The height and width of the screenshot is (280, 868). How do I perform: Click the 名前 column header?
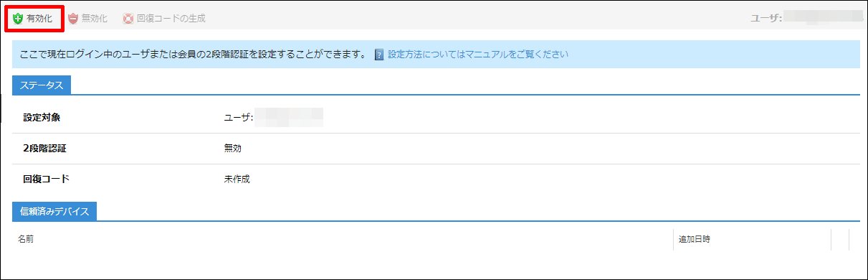pos(26,239)
